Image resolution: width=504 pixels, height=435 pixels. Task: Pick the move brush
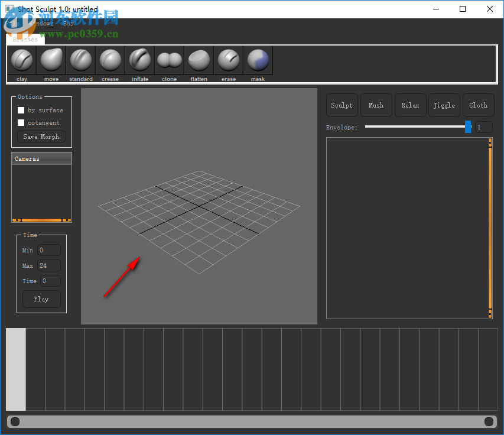coord(51,60)
